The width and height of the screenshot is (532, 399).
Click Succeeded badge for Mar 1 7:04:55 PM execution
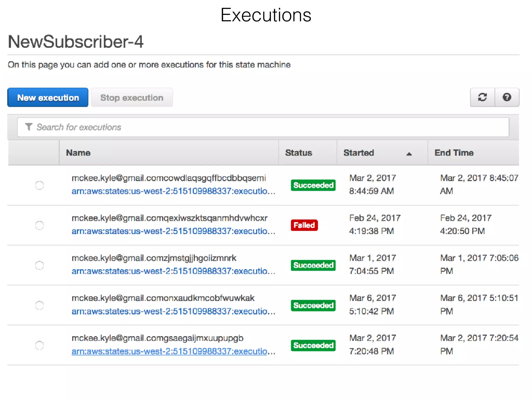pos(313,265)
